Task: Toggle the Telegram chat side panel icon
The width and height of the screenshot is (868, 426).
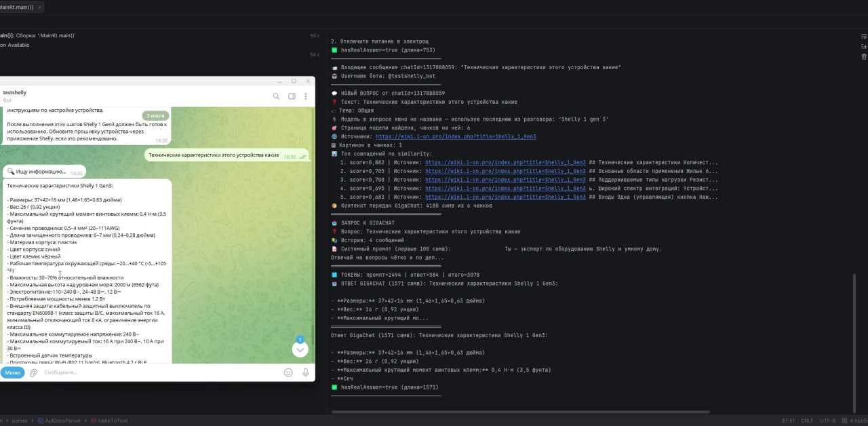Action: coord(292,96)
